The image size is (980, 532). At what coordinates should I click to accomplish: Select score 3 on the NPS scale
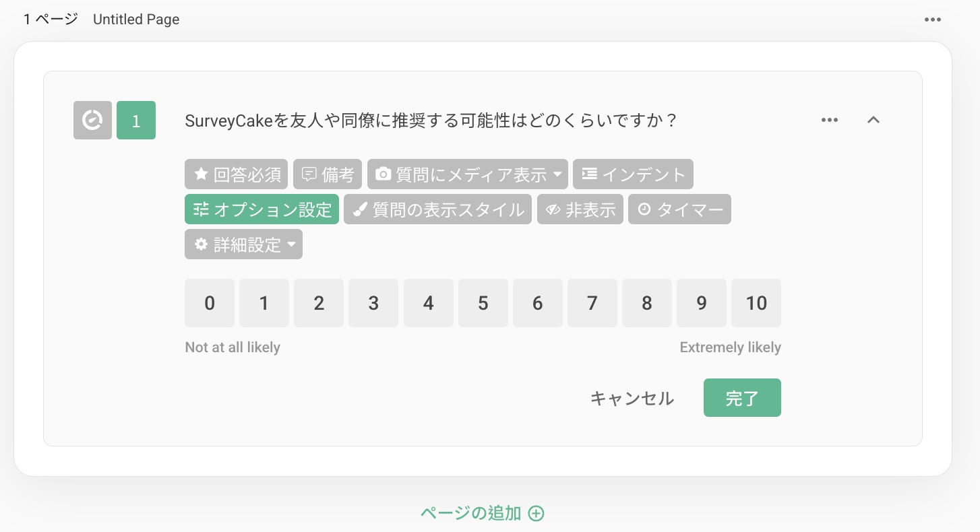point(373,303)
